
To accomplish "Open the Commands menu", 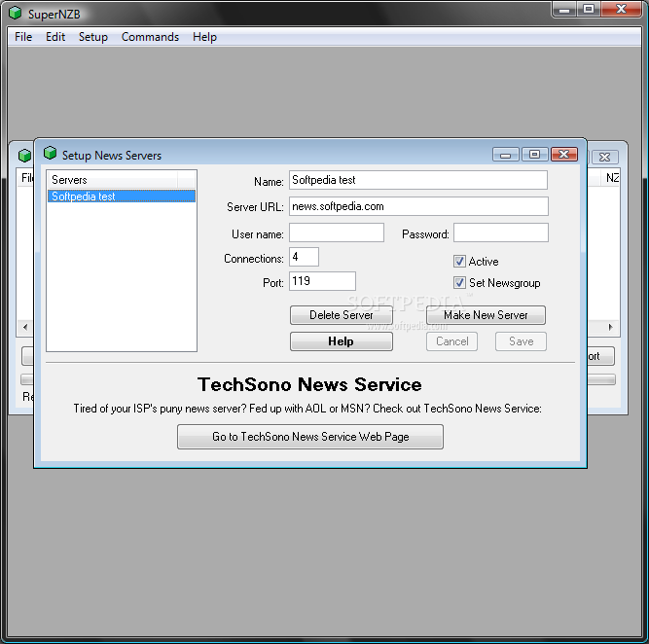I will tap(150, 37).
